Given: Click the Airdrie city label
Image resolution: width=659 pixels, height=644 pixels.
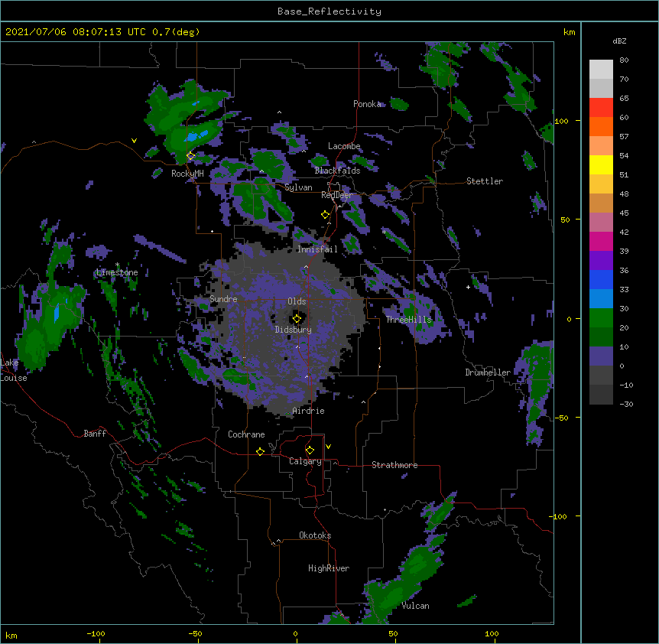Looking at the screenshot, I should (x=308, y=411).
